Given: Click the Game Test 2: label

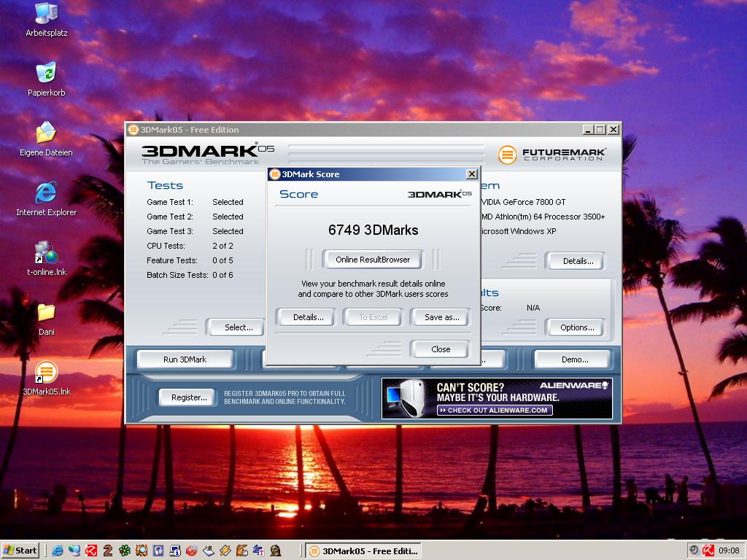Looking at the screenshot, I should point(170,217).
